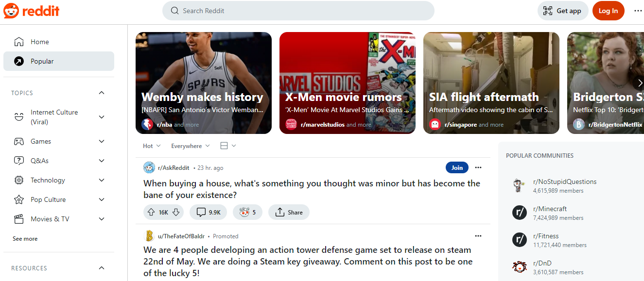The width and height of the screenshot is (644, 281).
Task: Click the See more link in Topics
Action: pos(25,238)
